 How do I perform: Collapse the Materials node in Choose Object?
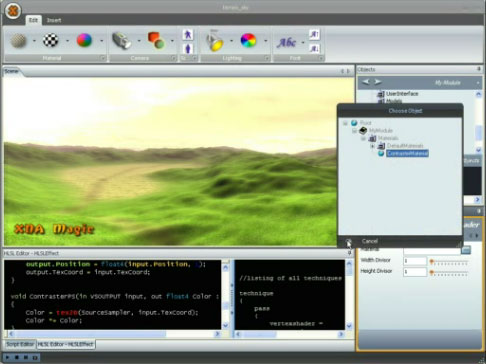(x=363, y=139)
